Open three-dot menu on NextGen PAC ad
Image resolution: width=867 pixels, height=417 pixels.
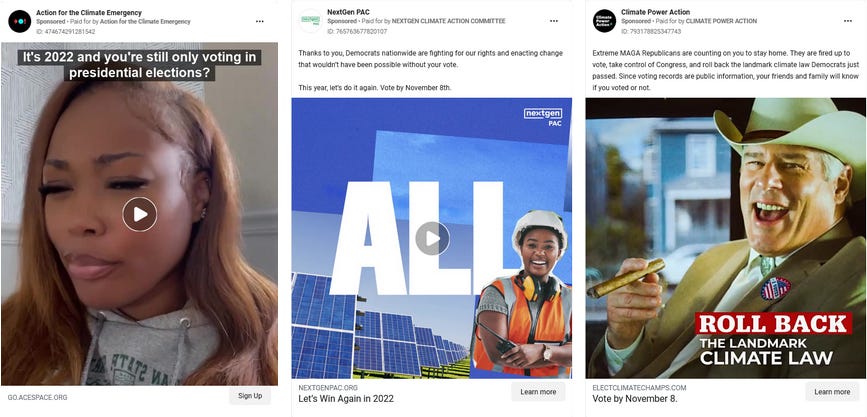click(x=553, y=21)
